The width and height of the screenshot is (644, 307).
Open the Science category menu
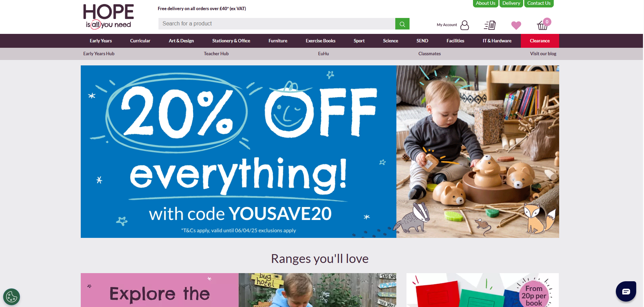click(x=391, y=41)
